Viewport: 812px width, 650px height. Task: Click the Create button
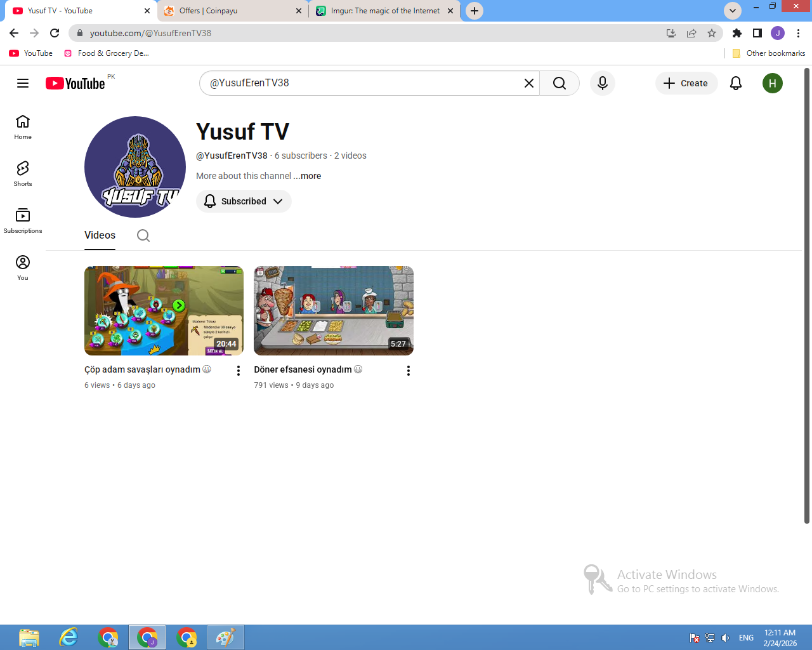point(686,83)
